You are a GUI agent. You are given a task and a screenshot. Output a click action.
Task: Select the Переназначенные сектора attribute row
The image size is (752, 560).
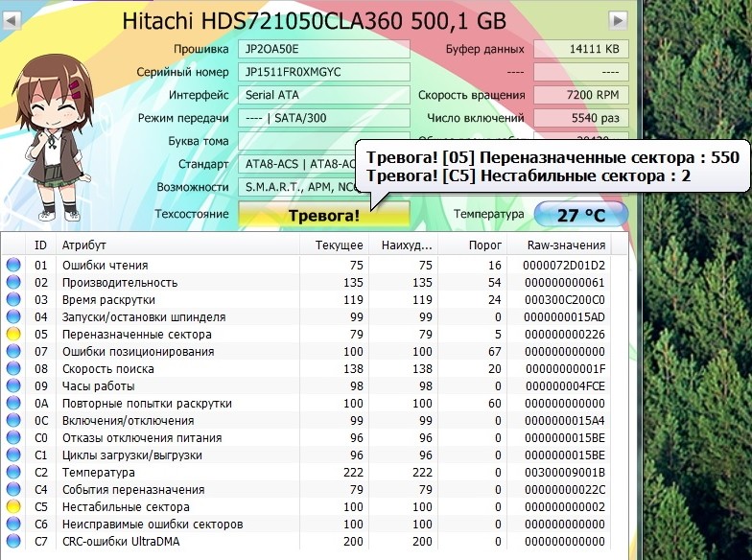click(307, 334)
